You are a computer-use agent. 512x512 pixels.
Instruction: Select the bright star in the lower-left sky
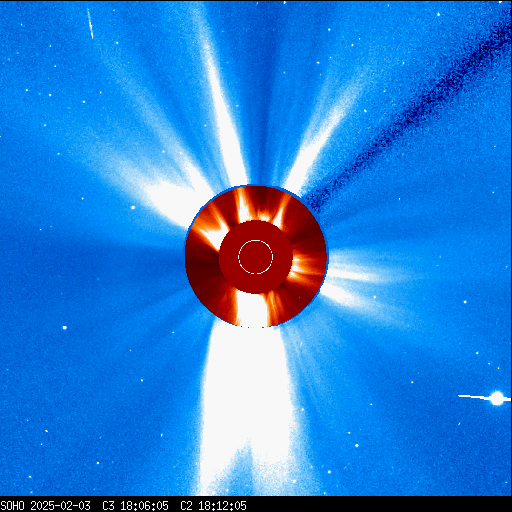[65, 328]
